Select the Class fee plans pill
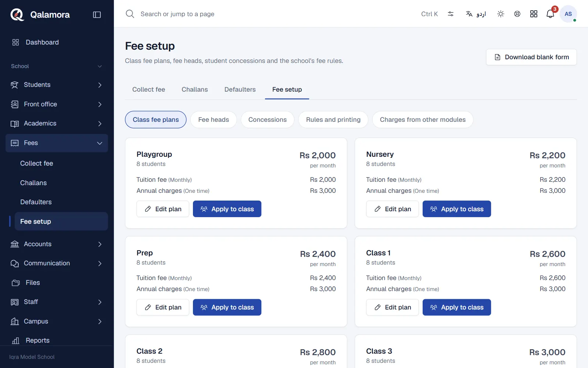The width and height of the screenshot is (588, 368). point(156,120)
